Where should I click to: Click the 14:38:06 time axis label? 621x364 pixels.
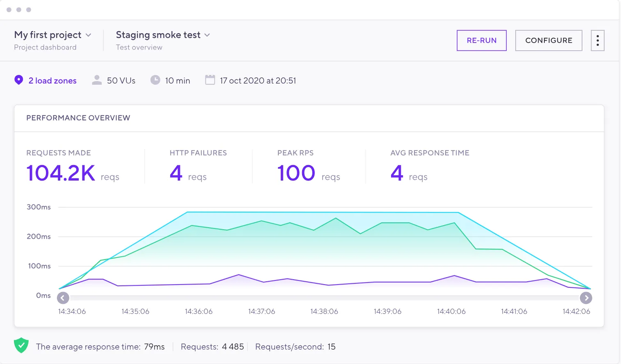click(324, 312)
